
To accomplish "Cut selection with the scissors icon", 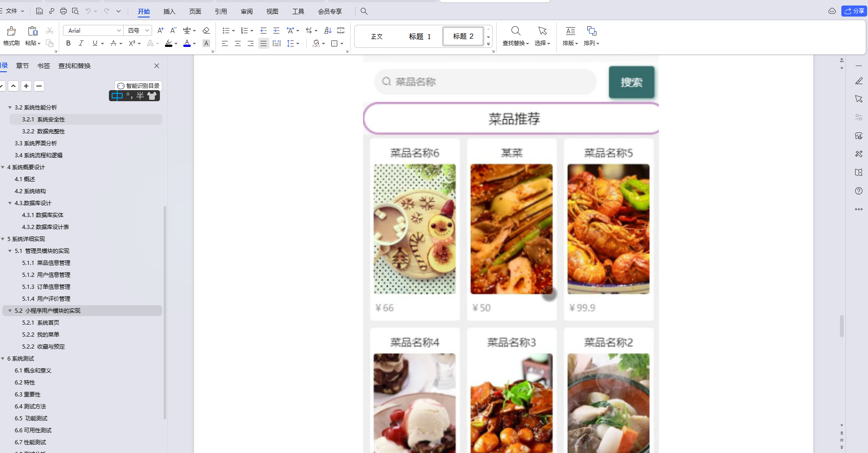I will point(49,30).
